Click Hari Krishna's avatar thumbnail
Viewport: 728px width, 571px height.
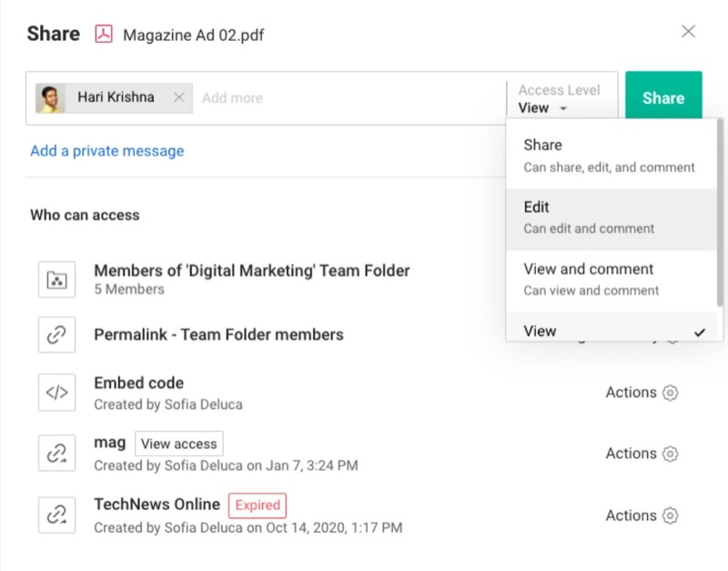(x=50, y=98)
